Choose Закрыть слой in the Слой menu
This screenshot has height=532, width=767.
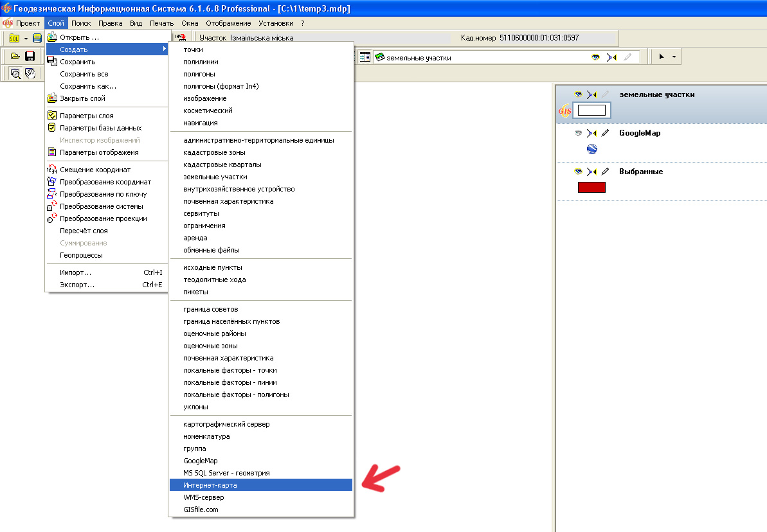click(x=107, y=98)
